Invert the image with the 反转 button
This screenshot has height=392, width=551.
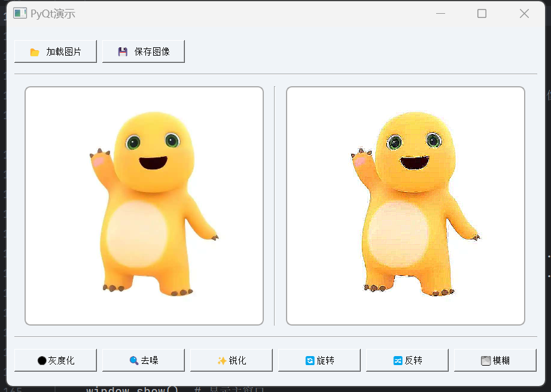406,360
